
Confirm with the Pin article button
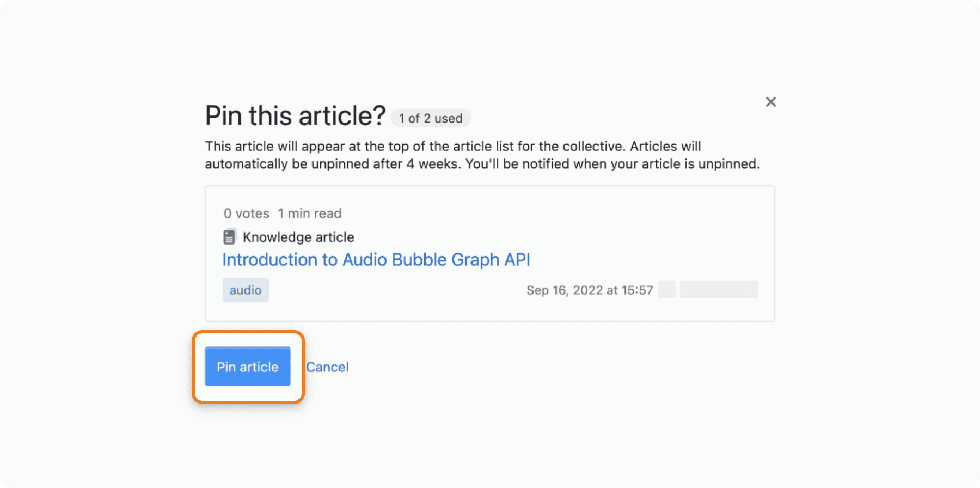248,367
